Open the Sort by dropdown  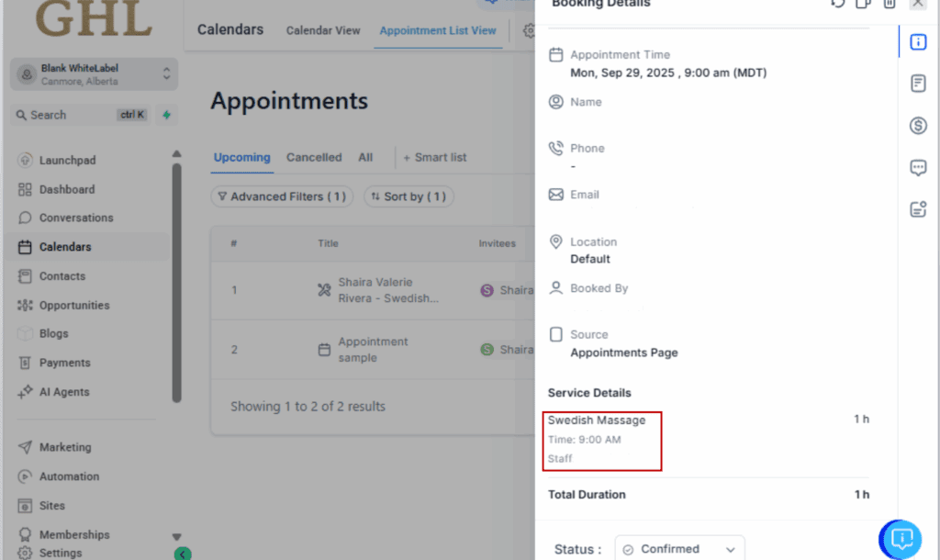tap(408, 196)
